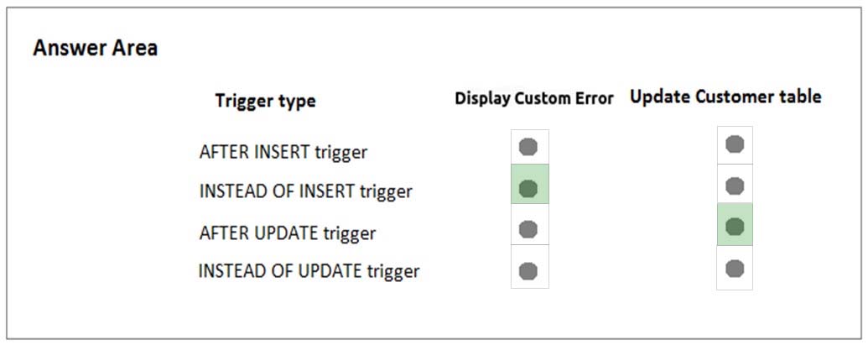Viewport: 868px width, 345px height.
Task: Click the AFTER UPDATE trigger label
Action: pyautogui.click(x=288, y=233)
